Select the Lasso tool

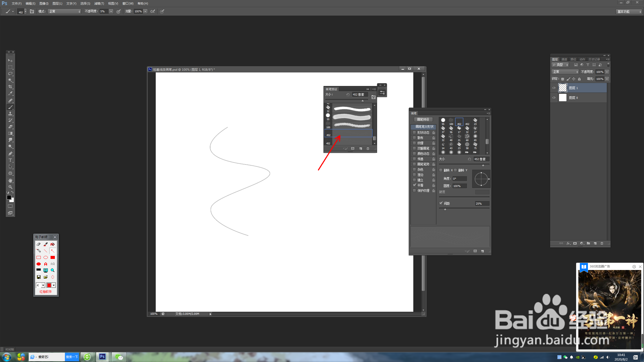pos(10,74)
